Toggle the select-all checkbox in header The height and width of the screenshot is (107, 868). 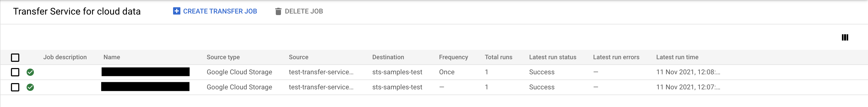(x=15, y=57)
